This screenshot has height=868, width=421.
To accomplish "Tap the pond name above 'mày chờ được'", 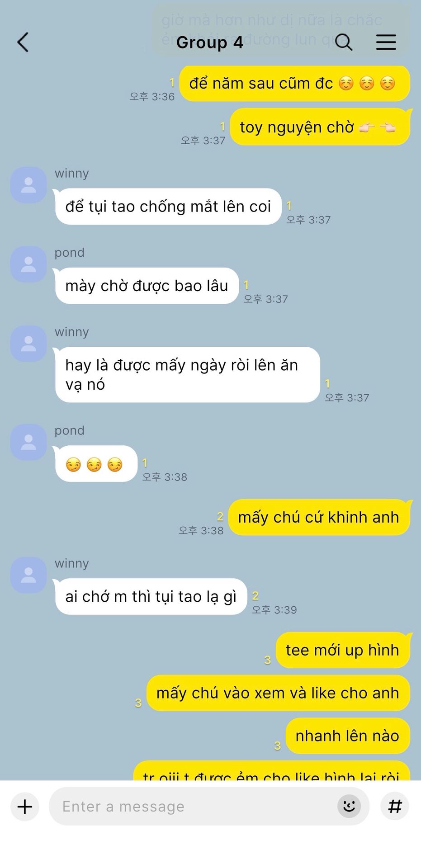I will click(70, 252).
